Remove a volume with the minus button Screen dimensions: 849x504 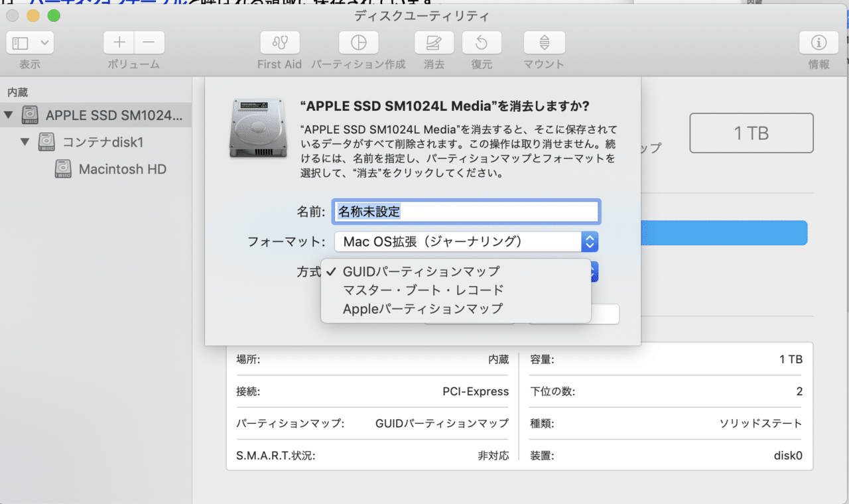(149, 43)
